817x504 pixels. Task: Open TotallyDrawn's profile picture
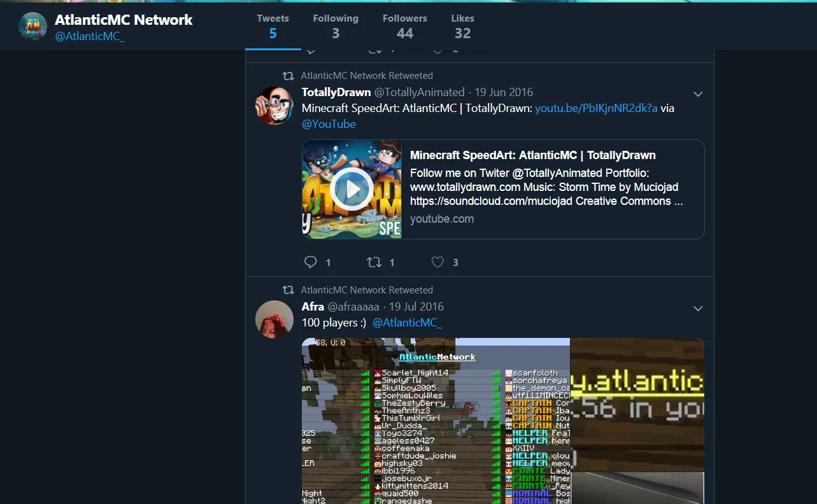click(x=274, y=106)
